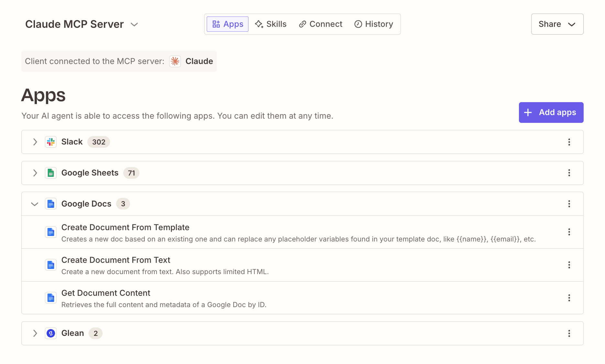Click the Claude client name label
605x364 pixels.
click(x=199, y=61)
